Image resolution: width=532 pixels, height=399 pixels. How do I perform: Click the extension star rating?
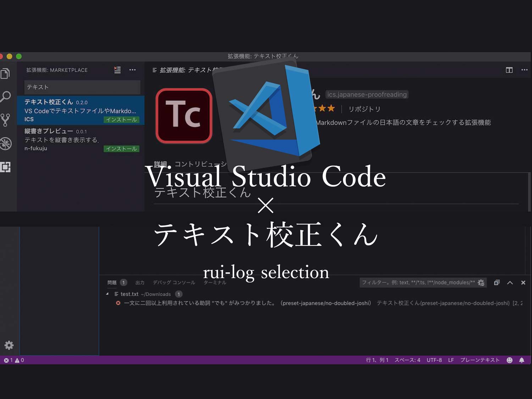coord(324,108)
